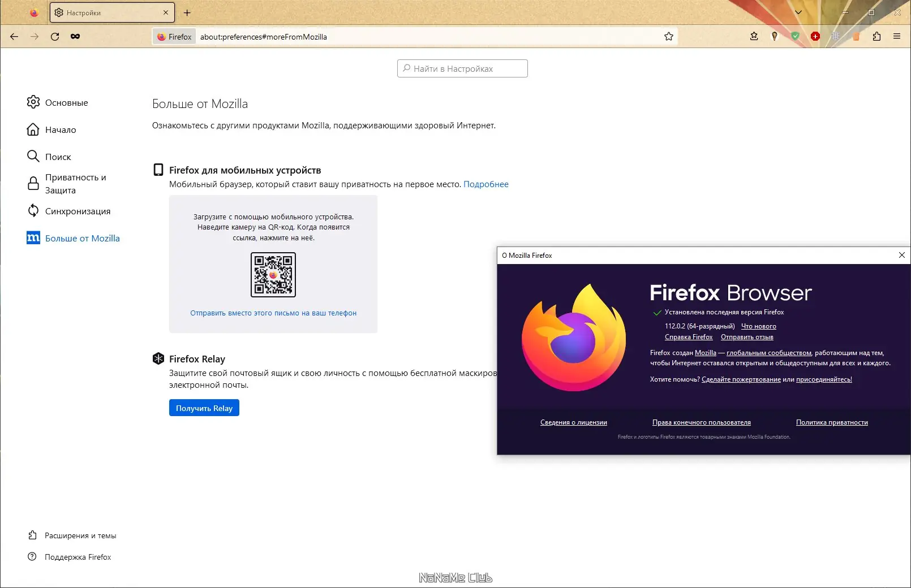Click text Установлена последняя версия Firefox
911x588 pixels.
tap(724, 312)
